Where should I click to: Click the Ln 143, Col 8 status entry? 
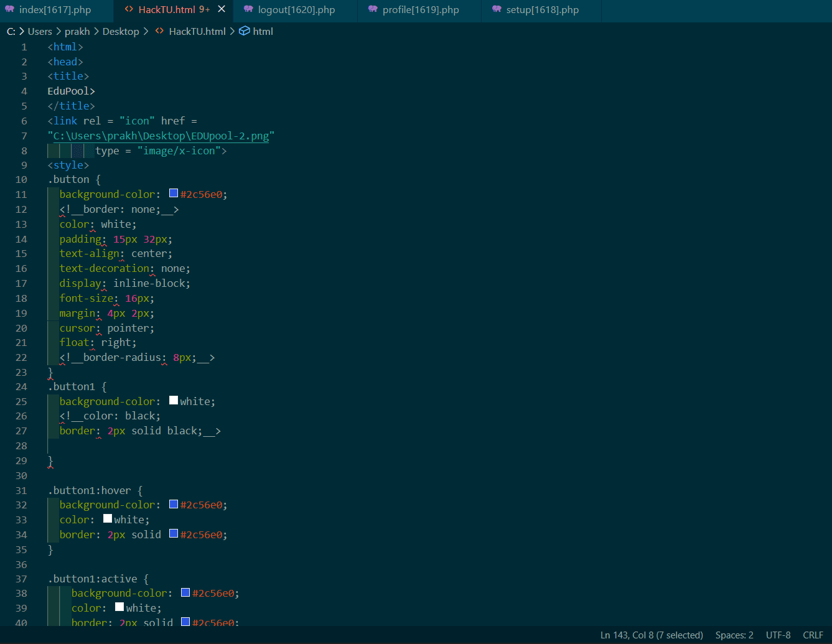[652, 635]
